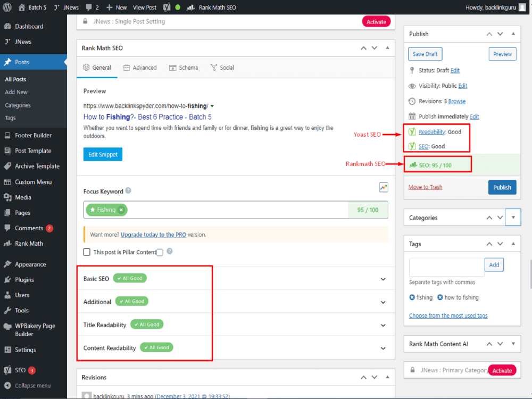Click 'Upgrade today to the PRO' link
This screenshot has height=399, width=532.
[153, 235]
